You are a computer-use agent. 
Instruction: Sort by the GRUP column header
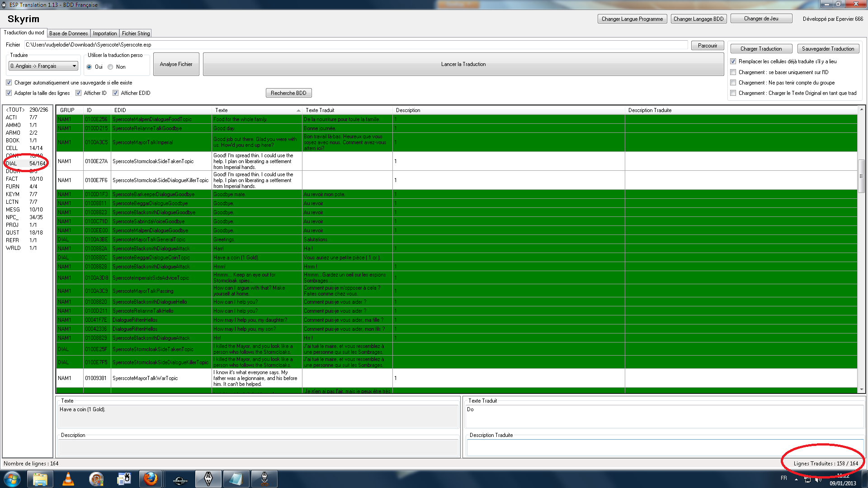(70, 110)
